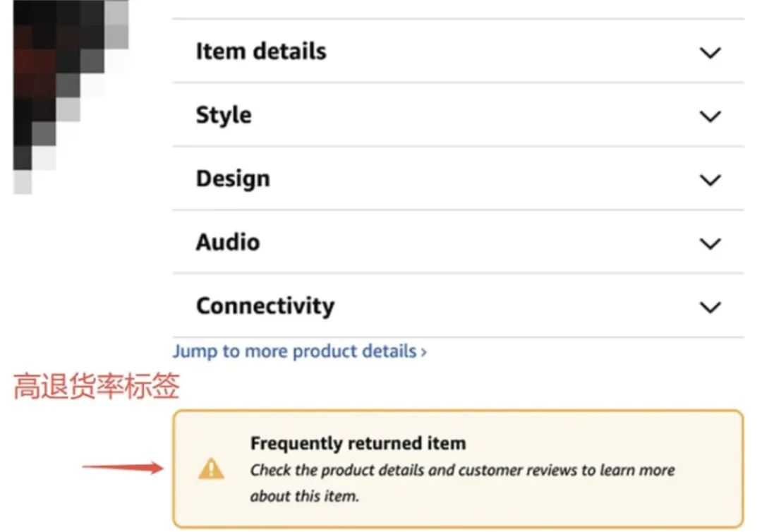762x532 pixels.
Task: Click the red arrow annotation
Action: click(x=123, y=466)
